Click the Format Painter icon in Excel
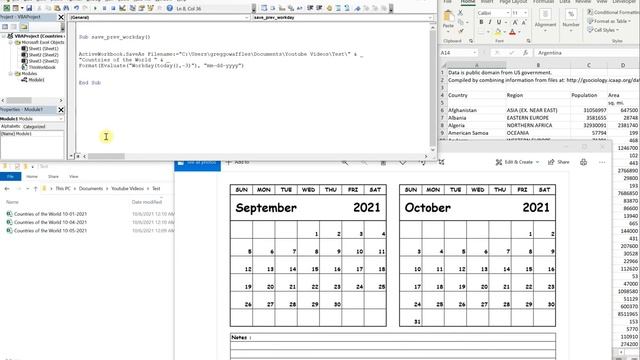 coord(461,31)
